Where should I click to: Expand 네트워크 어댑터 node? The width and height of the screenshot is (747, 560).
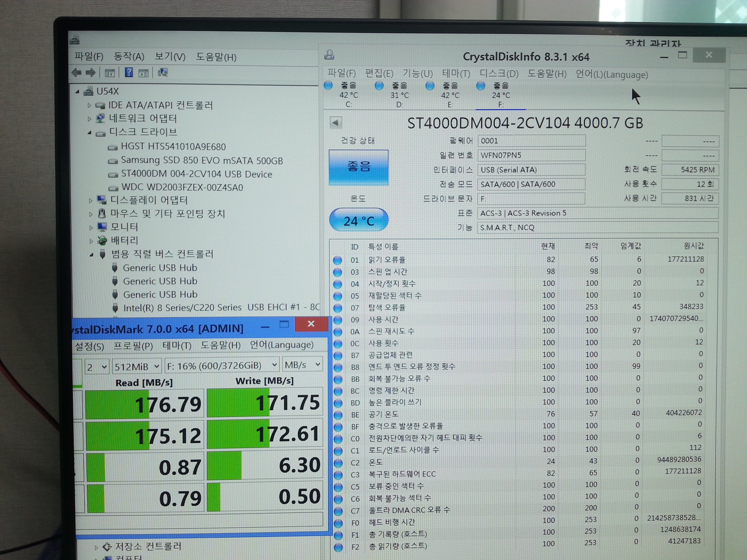pos(89,119)
